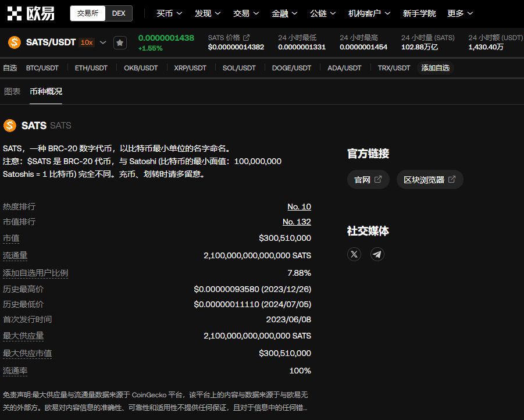This screenshot has height=420, width=524.
Task: Open the 官网 official website link
Action: [x=368, y=180]
